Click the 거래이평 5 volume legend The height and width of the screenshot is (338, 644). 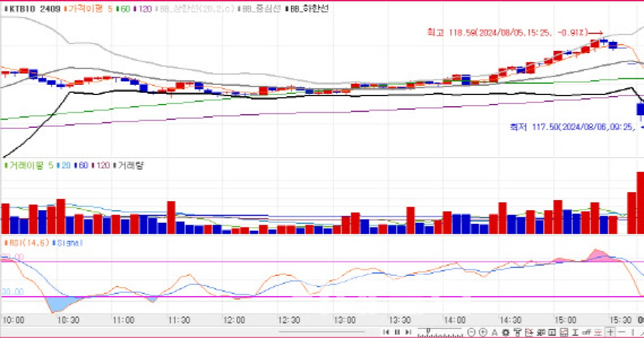[28, 165]
